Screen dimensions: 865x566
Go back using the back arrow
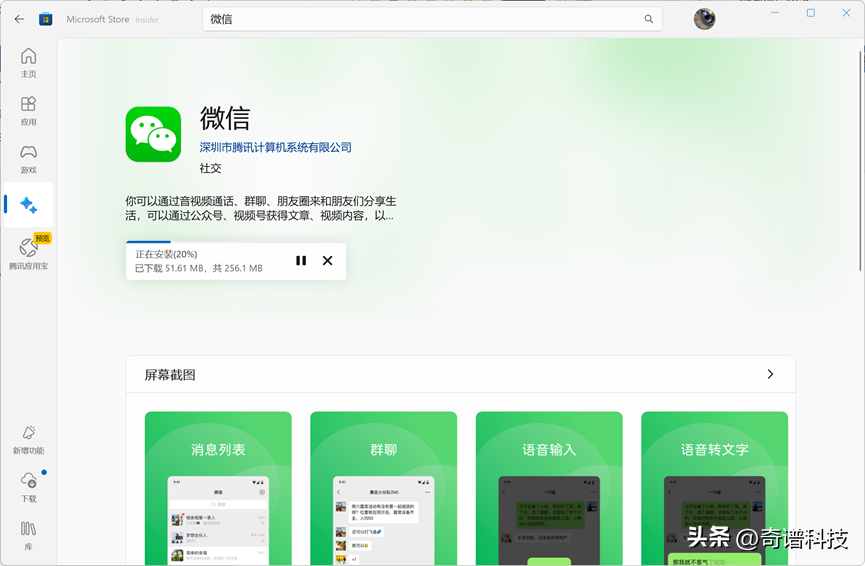click(x=19, y=19)
